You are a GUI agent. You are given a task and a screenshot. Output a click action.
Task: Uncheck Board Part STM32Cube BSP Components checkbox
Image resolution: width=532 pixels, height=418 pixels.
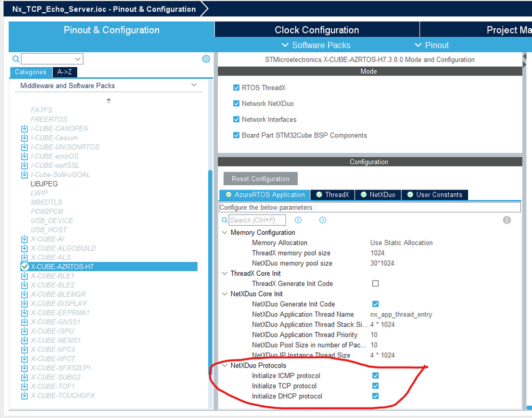coord(236,135)
